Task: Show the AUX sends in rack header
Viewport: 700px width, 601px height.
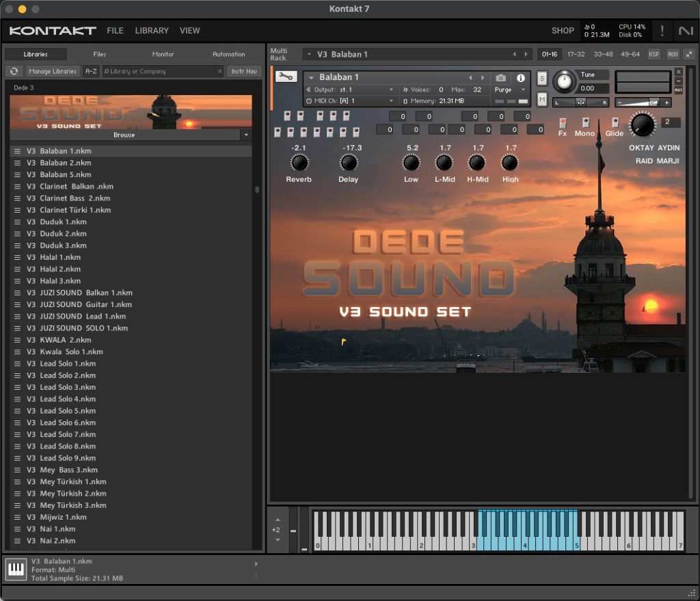Action: point(673,54)
